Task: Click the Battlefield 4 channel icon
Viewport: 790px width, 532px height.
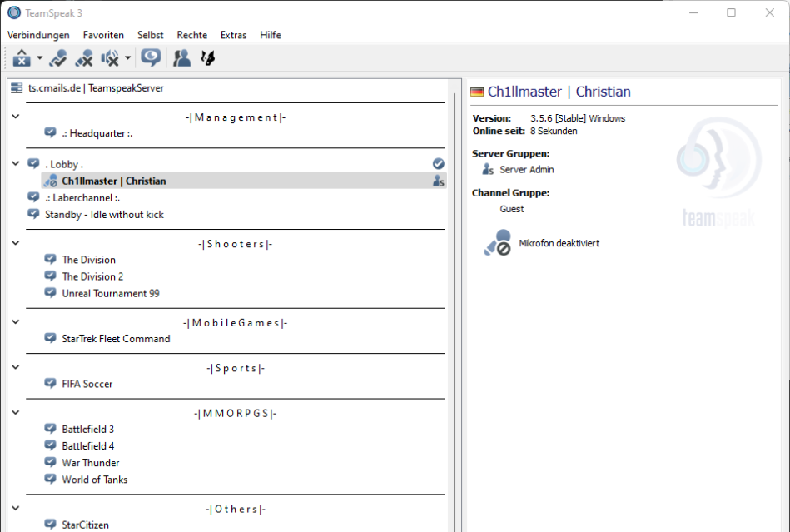Action: pyautogui.click(x=51, y=445)
